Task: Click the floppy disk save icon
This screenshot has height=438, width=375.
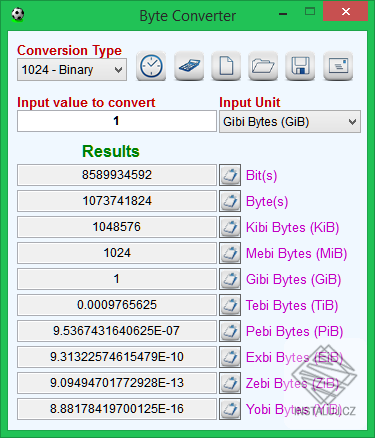Action: [300, 66]
